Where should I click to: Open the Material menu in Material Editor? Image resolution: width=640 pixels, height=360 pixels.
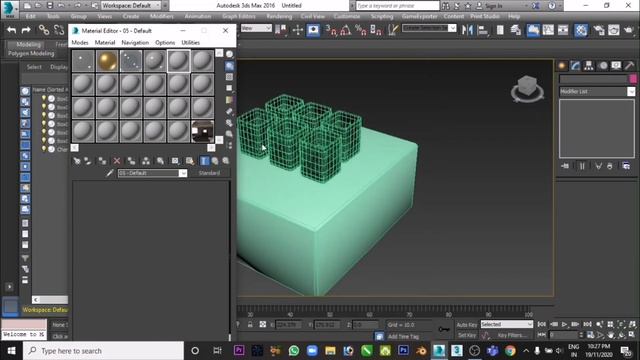point(105,42)
